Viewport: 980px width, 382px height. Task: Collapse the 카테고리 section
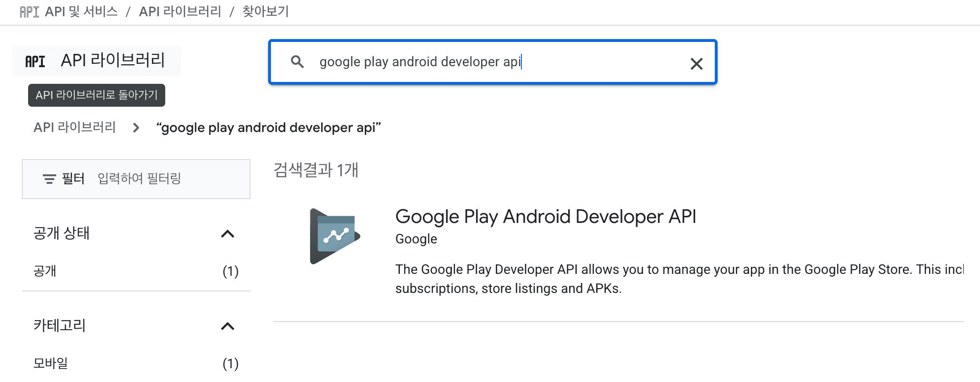click(x=228, y=326)
